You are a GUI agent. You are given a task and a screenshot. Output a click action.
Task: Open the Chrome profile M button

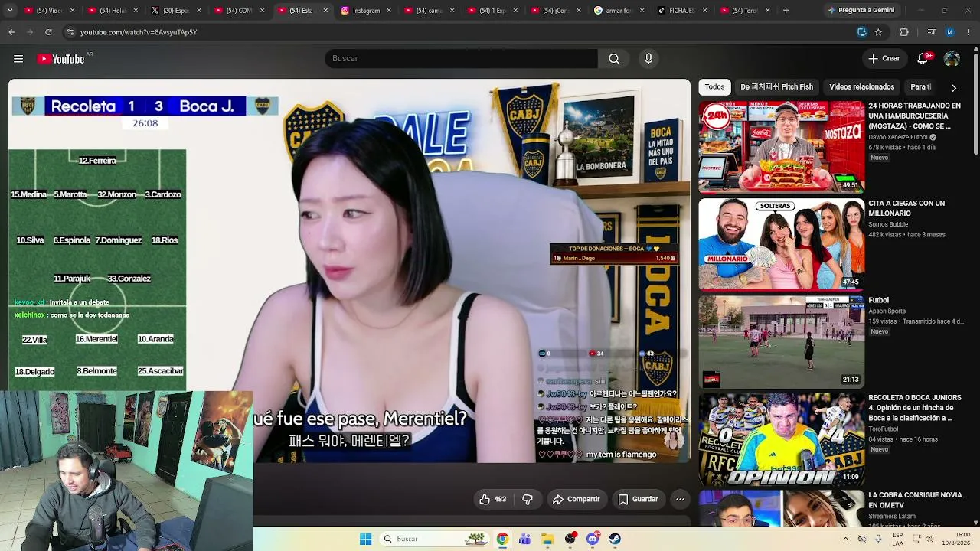[x=950, y=32]
